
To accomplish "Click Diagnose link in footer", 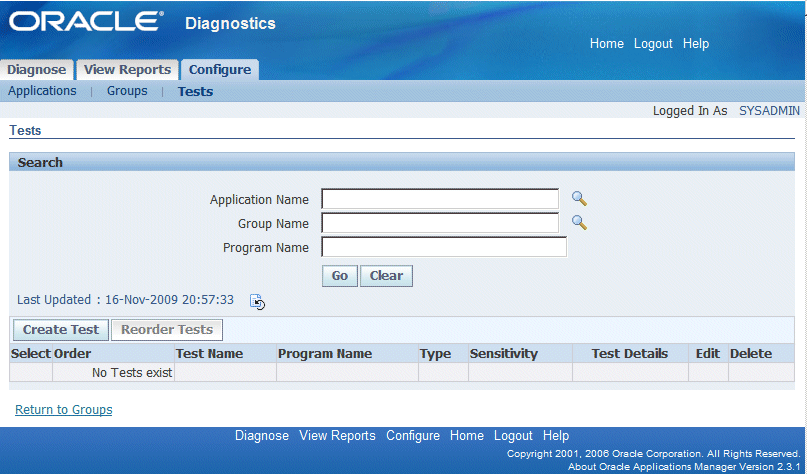I will pyautogui.click(x=262, y=435).
